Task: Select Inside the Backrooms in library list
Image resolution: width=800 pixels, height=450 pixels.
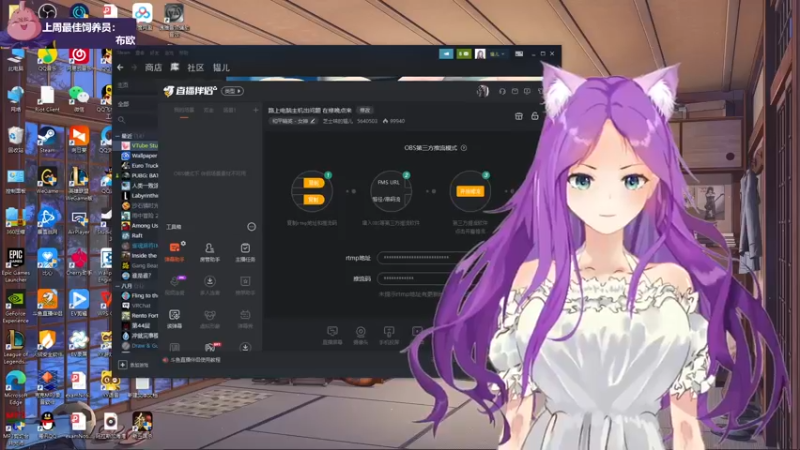Action: [x=139, y=256]
